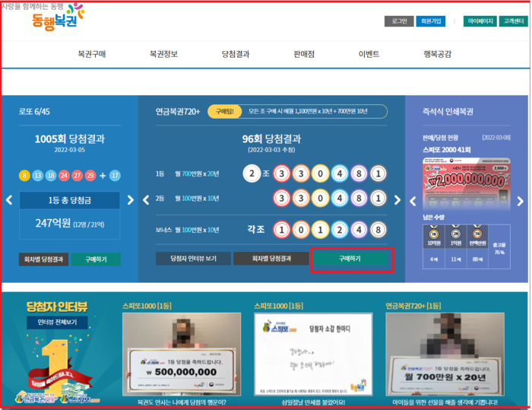This screenshot has height=410, width=532.
Task: Click 1등 purple ball number 8
Action: tap(359, 173)
